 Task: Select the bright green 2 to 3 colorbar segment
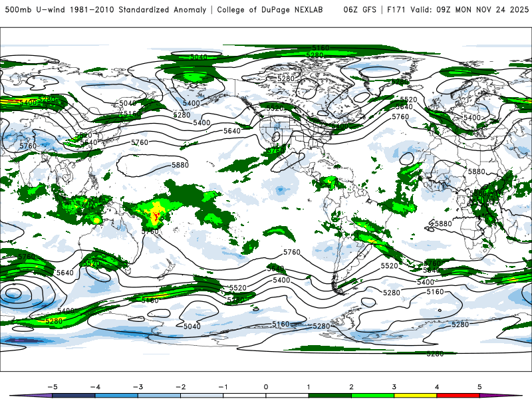[x=373, y=396]
